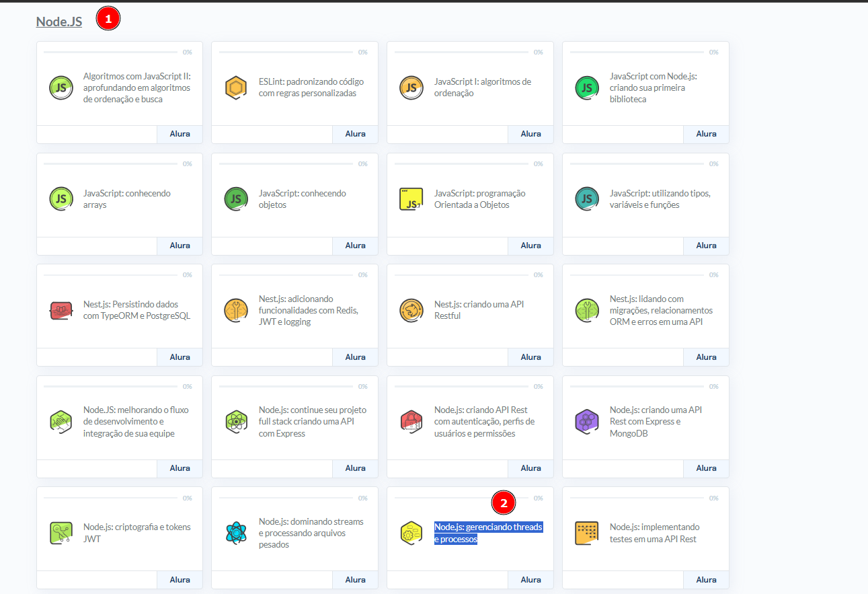This screenshot has width=868, height=594.
Task: Click highlighted title 'Node.js: gerenciando threads e processos'
Action: pyautogui.click(x=489, y=533)
